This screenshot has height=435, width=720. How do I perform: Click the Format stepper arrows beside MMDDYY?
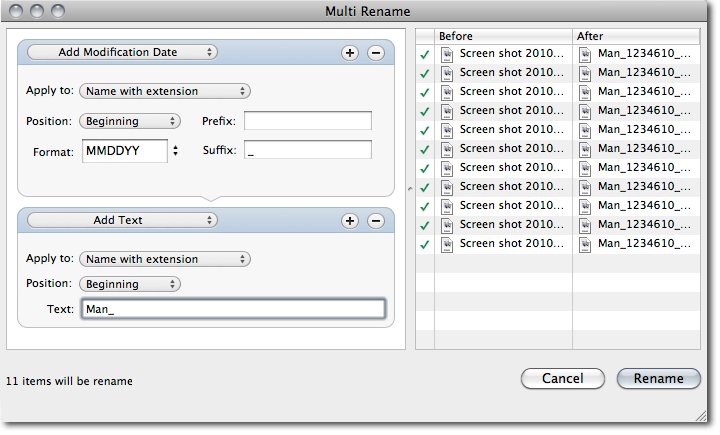(x=175, y=151)
